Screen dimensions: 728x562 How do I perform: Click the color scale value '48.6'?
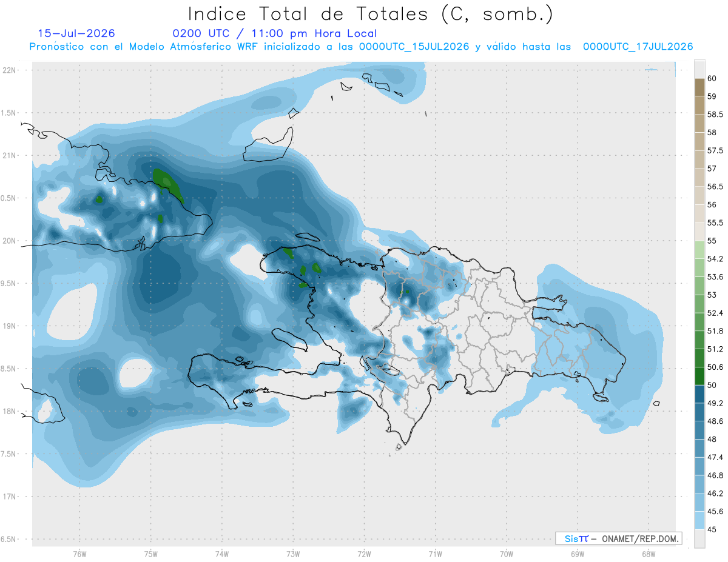[x=715, y=421]
